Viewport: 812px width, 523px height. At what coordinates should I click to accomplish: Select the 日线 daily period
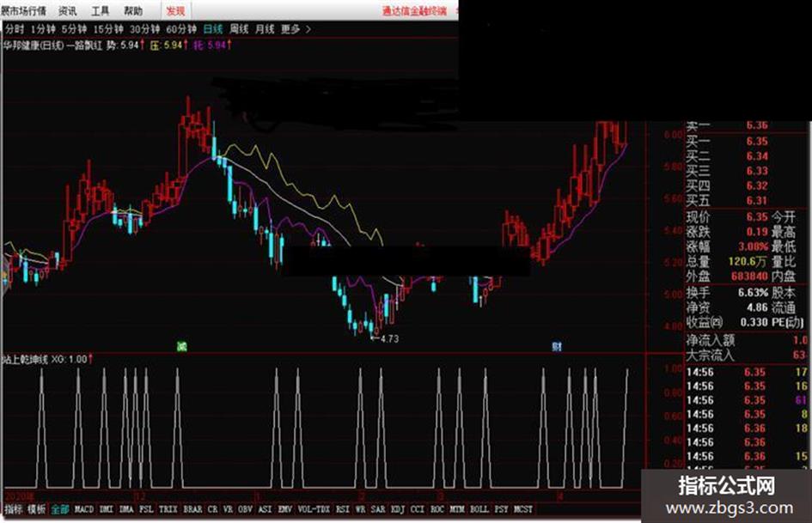(x=213, y=29)
